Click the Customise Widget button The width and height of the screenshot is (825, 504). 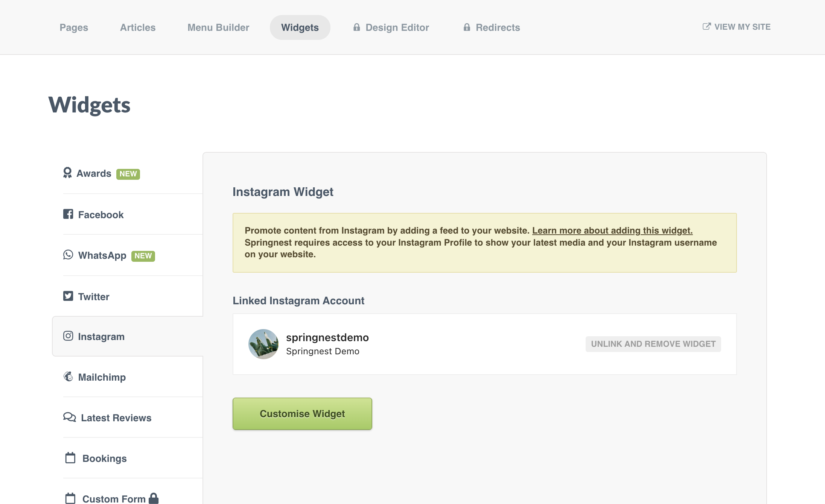point(302,414)
